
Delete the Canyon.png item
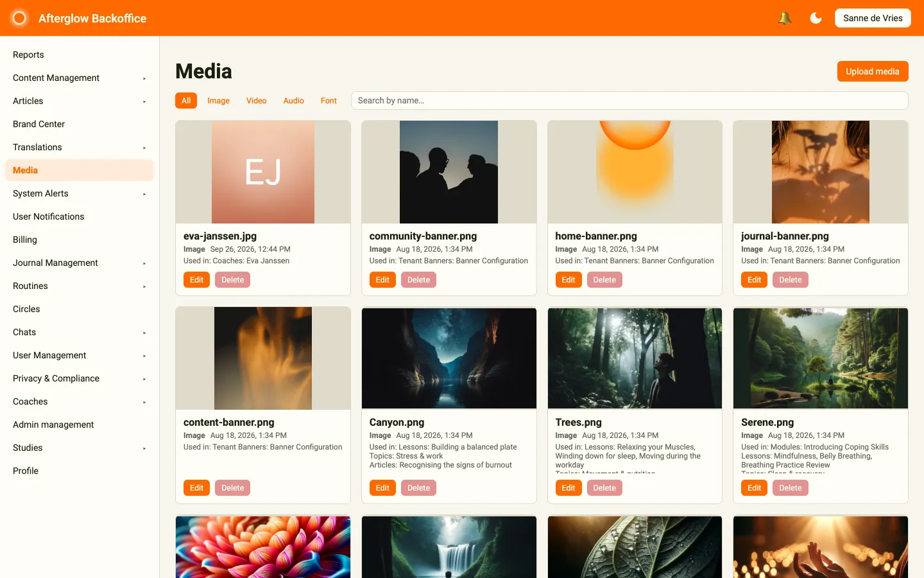[418, 488]
